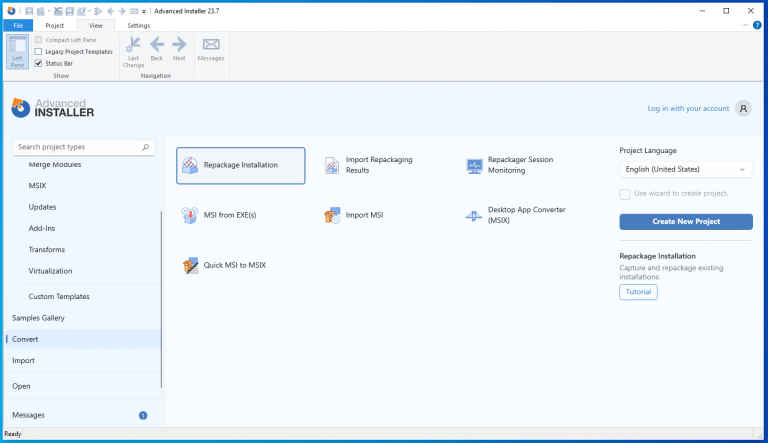Select Add-Ins in the left pane
Viewport: 768px width, 443px height.
(42, 228)
